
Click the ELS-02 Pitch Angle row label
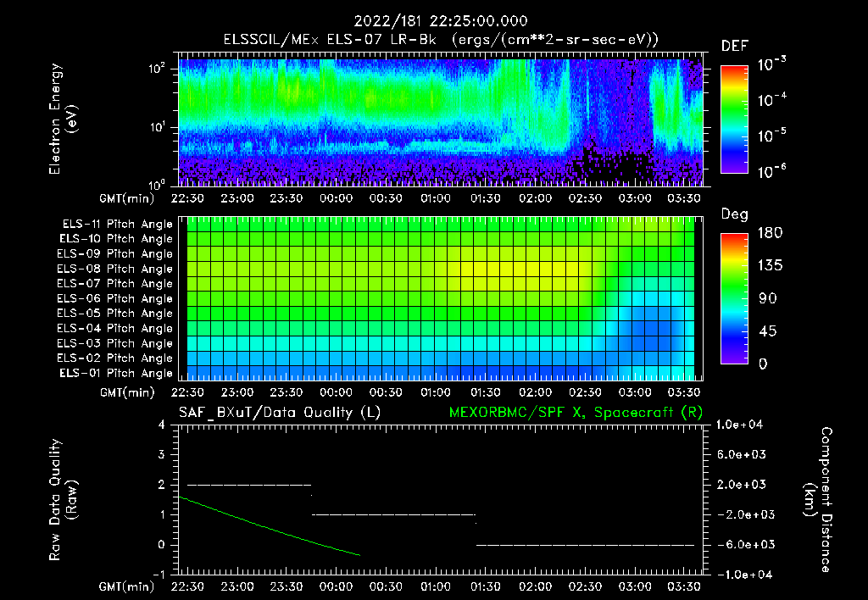(x=114, y=358)
